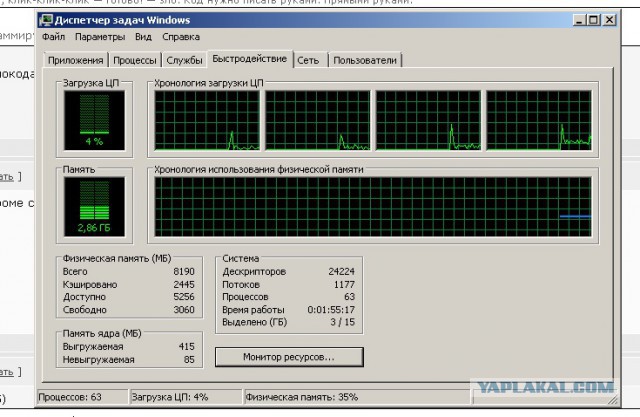
Task: Minimize the Task Manager window
Action: tap(580, 20)
